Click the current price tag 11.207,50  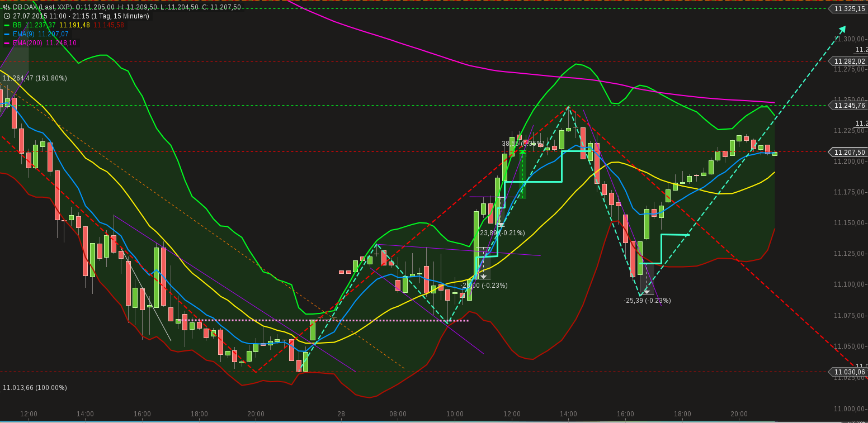[847, 152]
